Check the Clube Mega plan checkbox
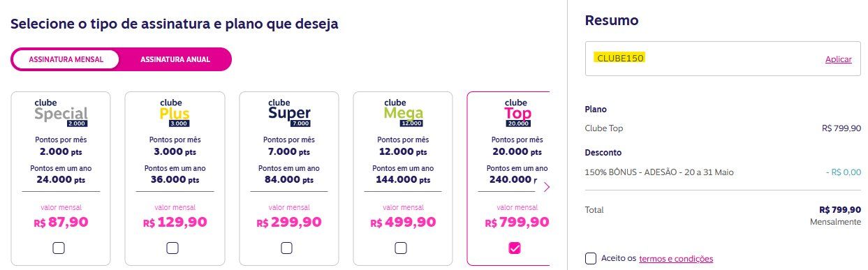The image size is (868, 270). 401,248
